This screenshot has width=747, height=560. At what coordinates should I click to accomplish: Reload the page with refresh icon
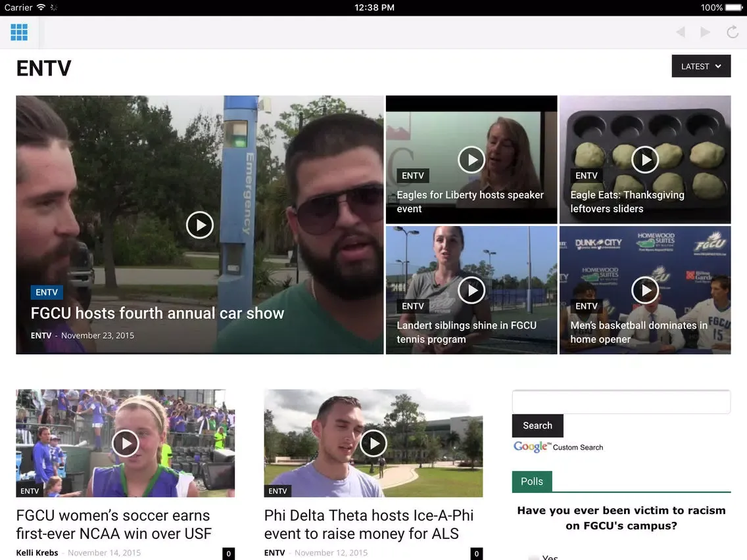point(733,32)
